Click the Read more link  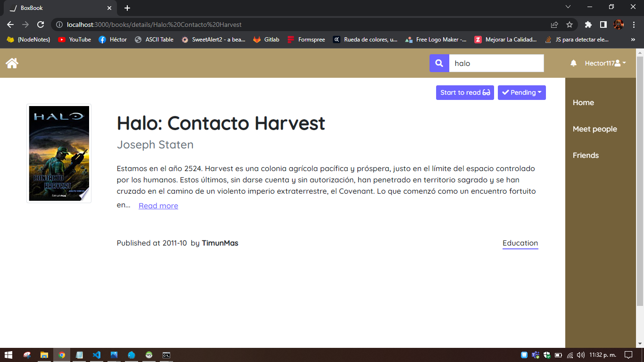tap(158, 206)
